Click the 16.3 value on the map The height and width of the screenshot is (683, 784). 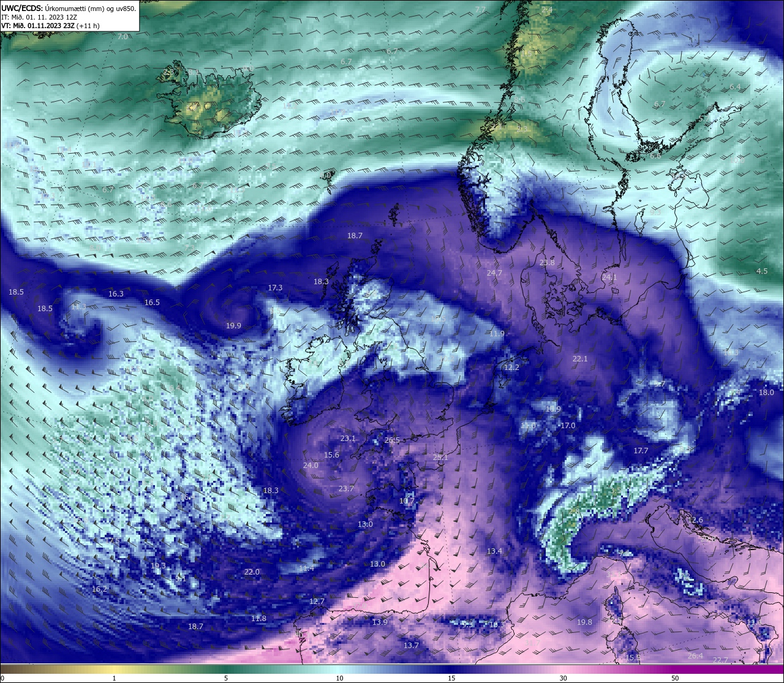[x=116, y=294]
